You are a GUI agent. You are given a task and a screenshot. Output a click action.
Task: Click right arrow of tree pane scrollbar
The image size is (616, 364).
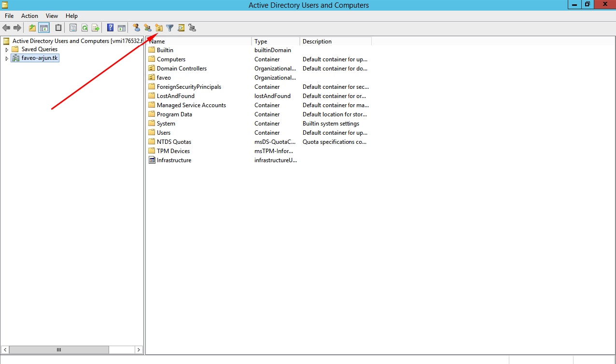(x=139, y=350)
